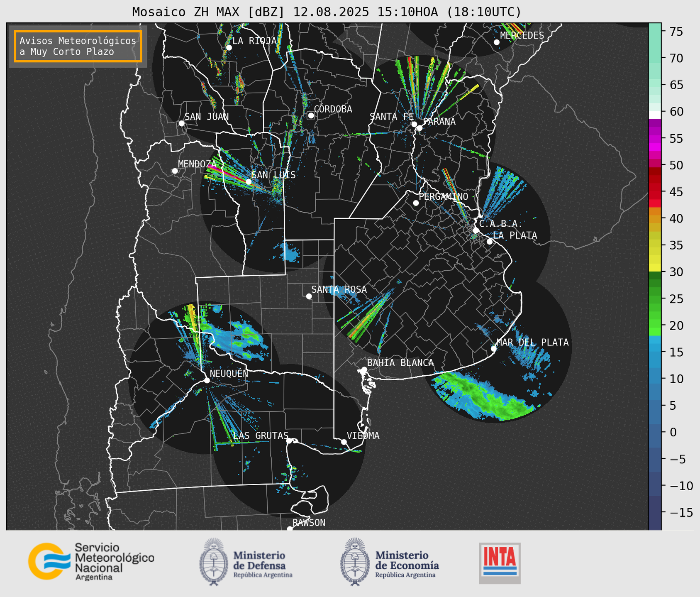Click the BAHÍA BLANCA label
The width and height of the screenshot is (700, 597).
coord(400,363)
